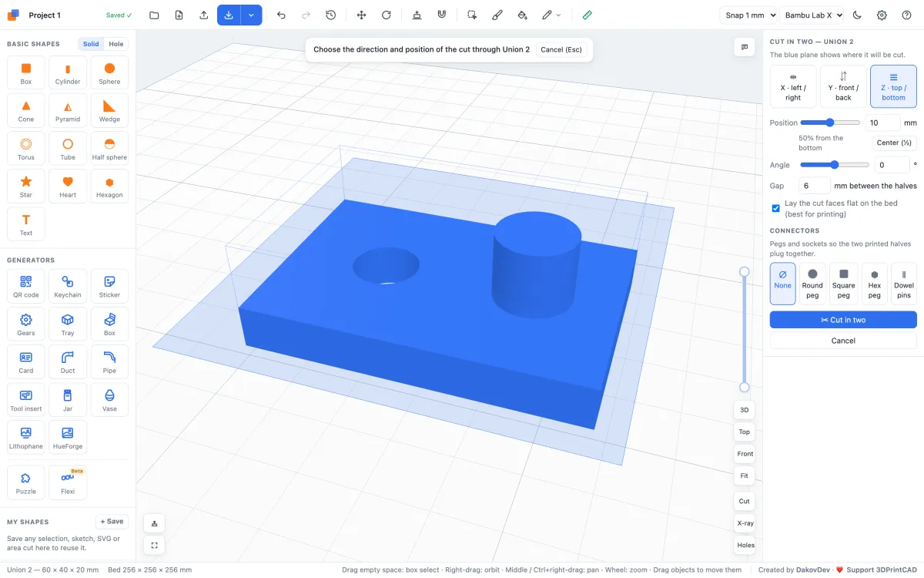Choose Round peg connector
Image resolution: width=924 pixels, height=578 pixels.
click(812, 284)
